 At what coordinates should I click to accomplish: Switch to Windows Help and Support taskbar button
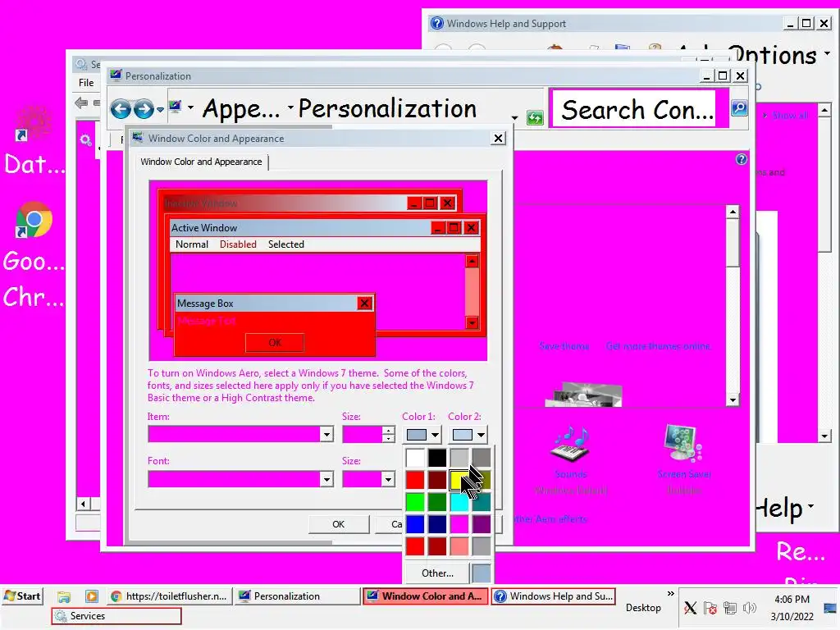pos(554,596)
